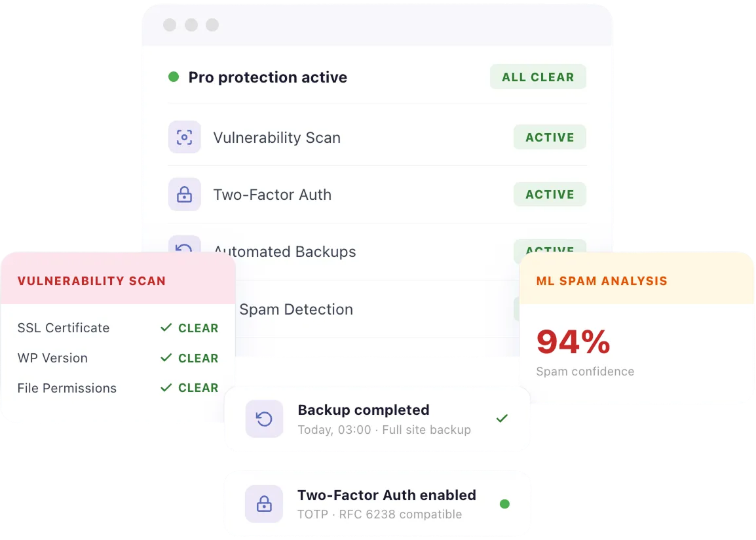Click the File Permissions clear checkmark
Viewport: 756px width, 540px height.
click(x=166, y=388)
